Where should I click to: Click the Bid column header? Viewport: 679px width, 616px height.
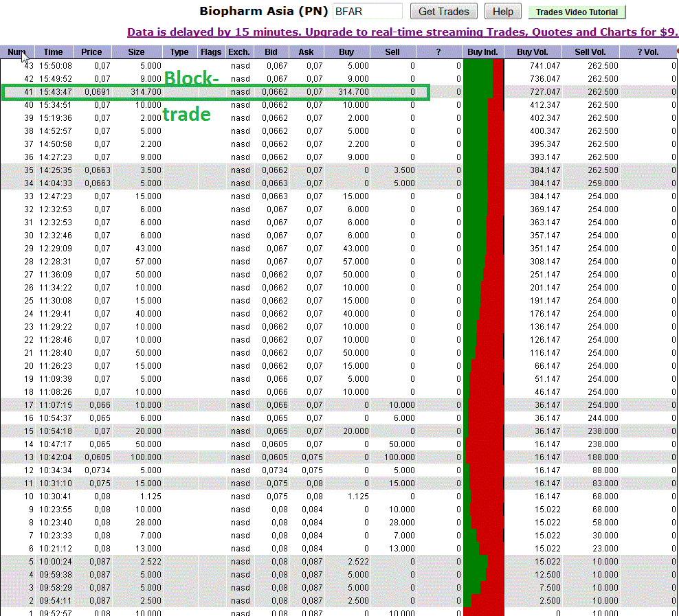pyautogui.click(x=271, y=52)
